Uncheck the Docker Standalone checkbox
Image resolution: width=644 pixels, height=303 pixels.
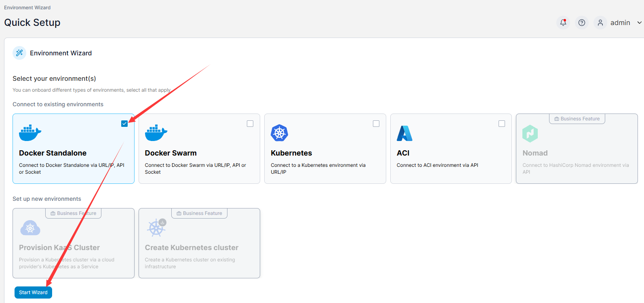tap(124, 124)
